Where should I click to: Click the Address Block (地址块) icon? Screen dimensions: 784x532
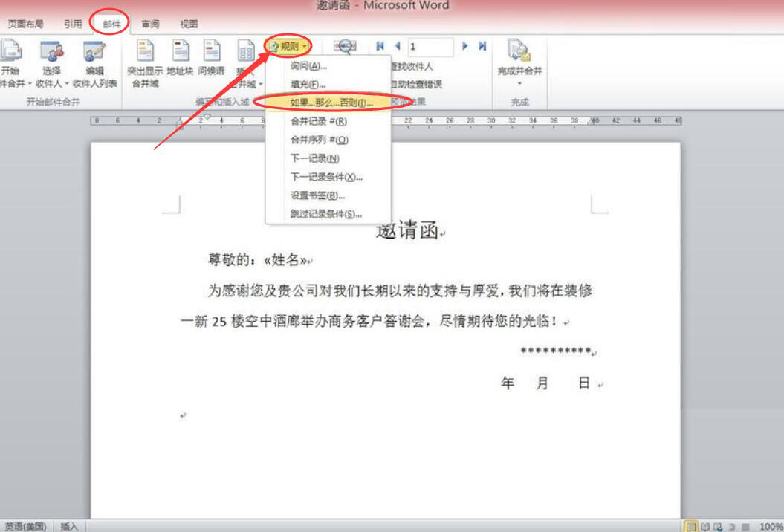click(180, 51)
